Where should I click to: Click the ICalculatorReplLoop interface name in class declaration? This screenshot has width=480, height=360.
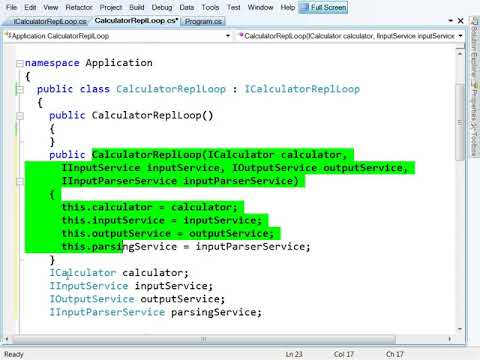tap(302, 89)
